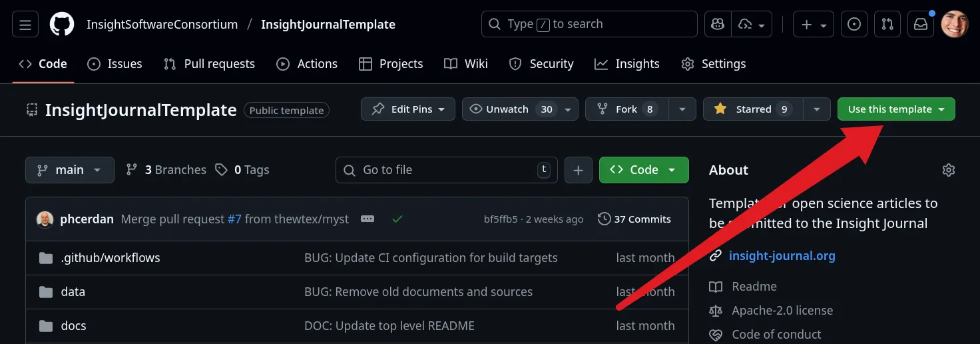The image size is (980, 344).
Task: Open the Fork options dropdown arrow
Action: pyautogui.click(x=682, y=109)
